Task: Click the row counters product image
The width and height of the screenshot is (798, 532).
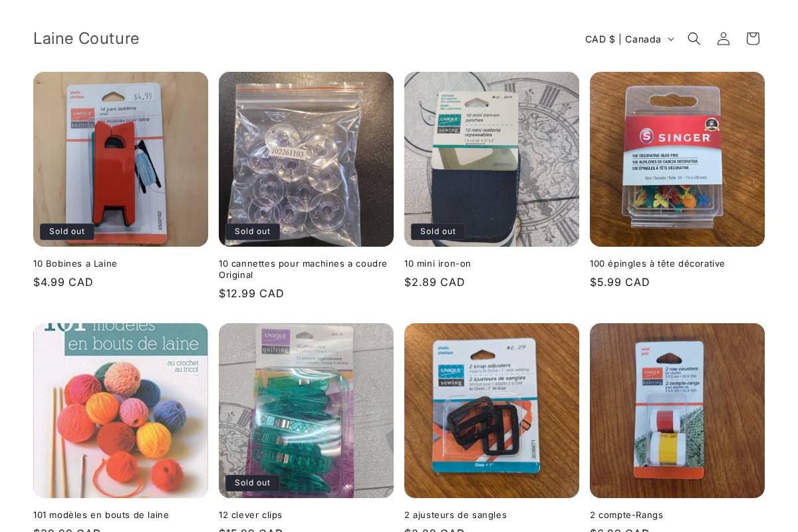Action: [x=677, y=410]
